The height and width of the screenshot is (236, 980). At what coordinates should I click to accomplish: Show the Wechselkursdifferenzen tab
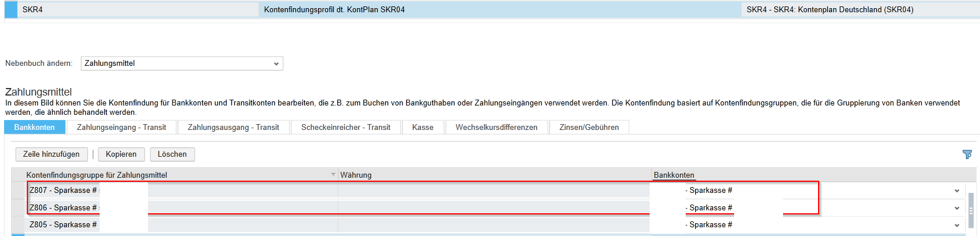(x=496, y=127)
